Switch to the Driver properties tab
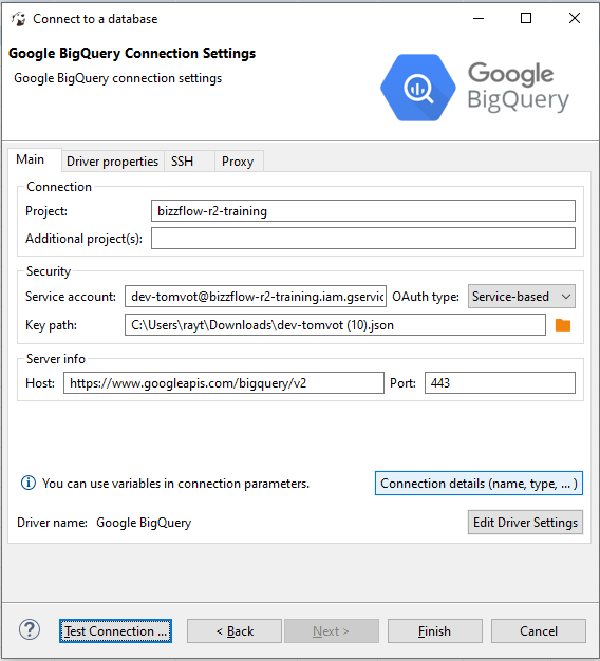 (x=112, y=161)
